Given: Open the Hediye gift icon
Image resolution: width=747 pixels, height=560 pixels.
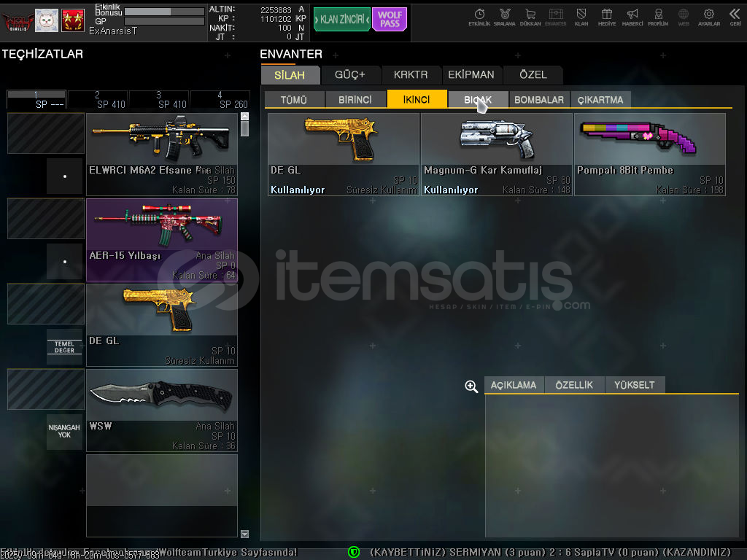Looking at the screenshot, I should [607, 17].
